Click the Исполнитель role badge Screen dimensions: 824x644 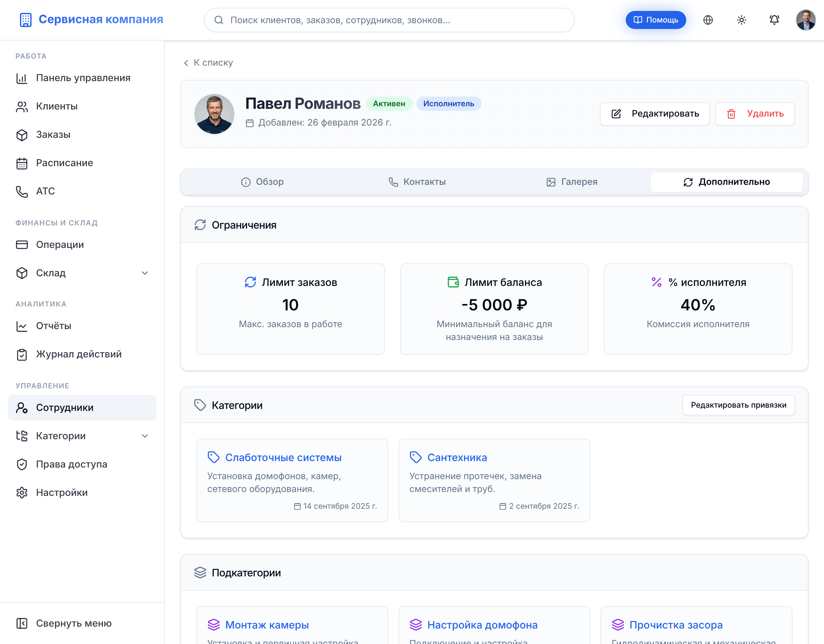449,104
